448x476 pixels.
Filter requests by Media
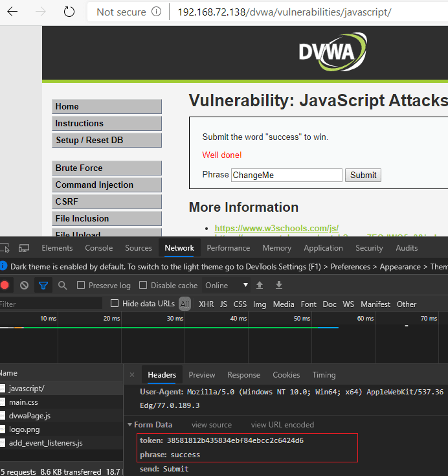point(284,304)
